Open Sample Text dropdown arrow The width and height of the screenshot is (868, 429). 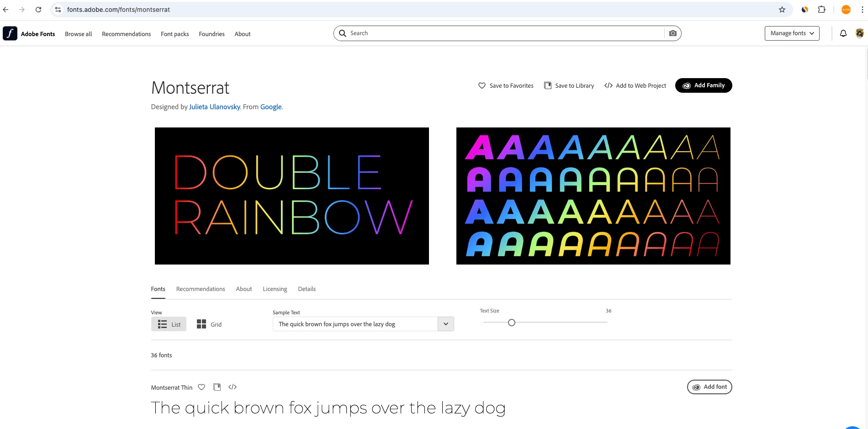click(446, 324)
